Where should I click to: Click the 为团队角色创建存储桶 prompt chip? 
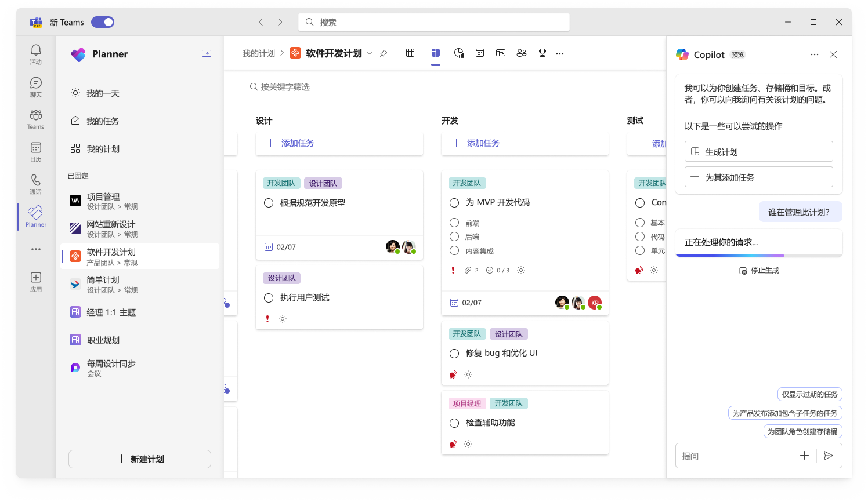pyautogui.click(x=802, y=432)
